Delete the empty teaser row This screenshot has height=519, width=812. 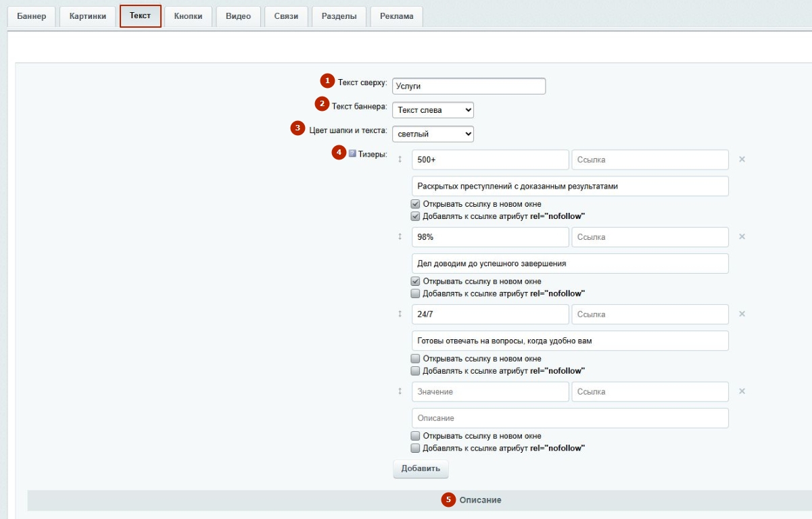coord(742,391)
